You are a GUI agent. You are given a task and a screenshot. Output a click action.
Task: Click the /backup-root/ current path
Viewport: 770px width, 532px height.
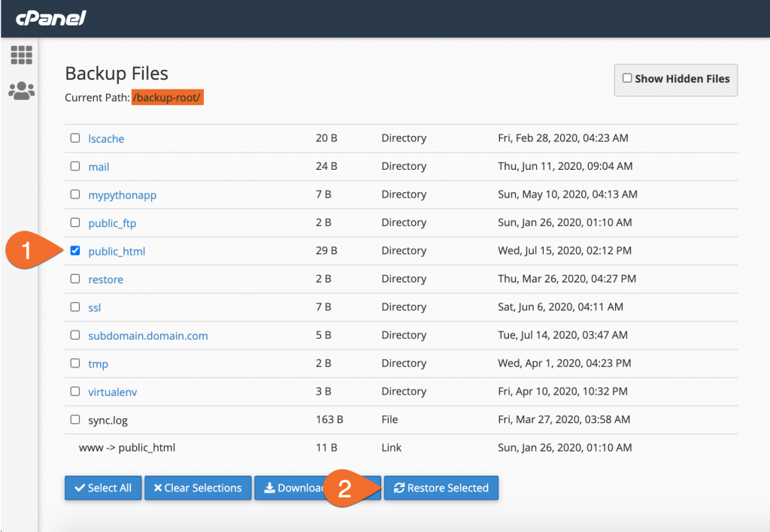pos(167,98)
